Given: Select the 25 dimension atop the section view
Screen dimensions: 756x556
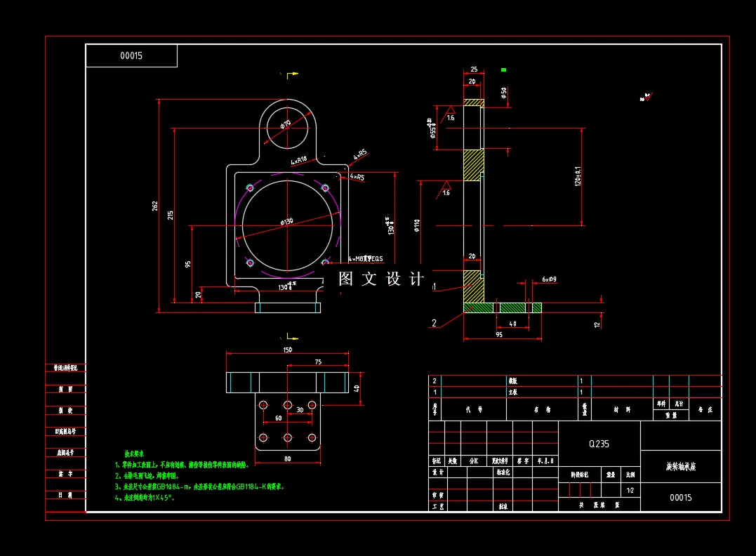Looking at the screenshot, I should [474, 69].
